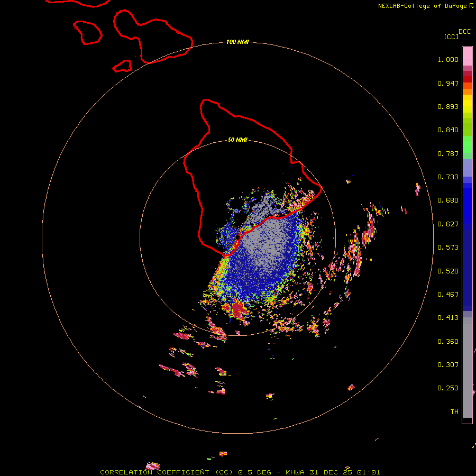Click the 31 DEC 25 date text

pyautogui.click(x=331, y=472)
